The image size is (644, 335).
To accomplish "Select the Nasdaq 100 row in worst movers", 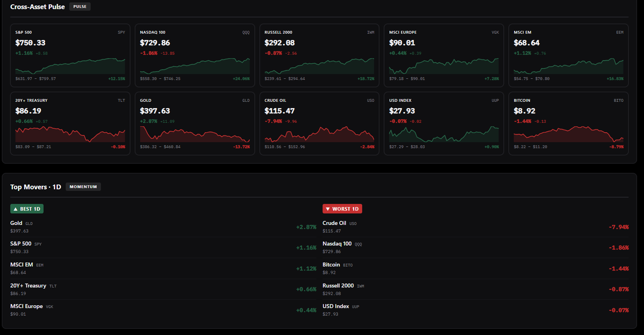I will [476, 247].
